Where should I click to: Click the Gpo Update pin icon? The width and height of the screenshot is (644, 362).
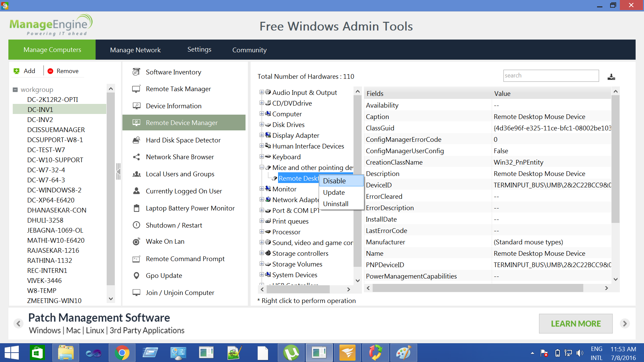136,276
